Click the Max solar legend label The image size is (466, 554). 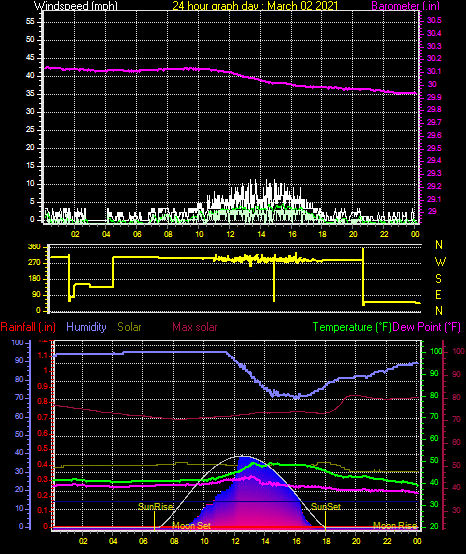click(195, 327)
